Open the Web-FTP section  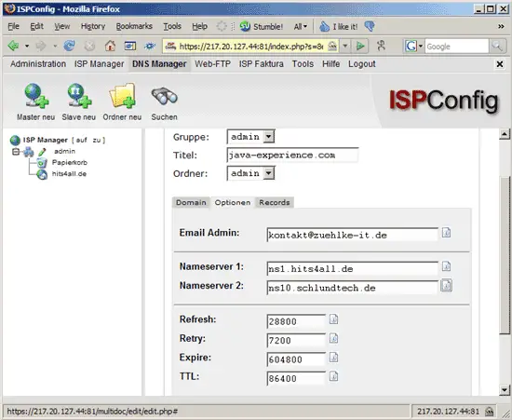pyautogui.click(x=212, y=64)
